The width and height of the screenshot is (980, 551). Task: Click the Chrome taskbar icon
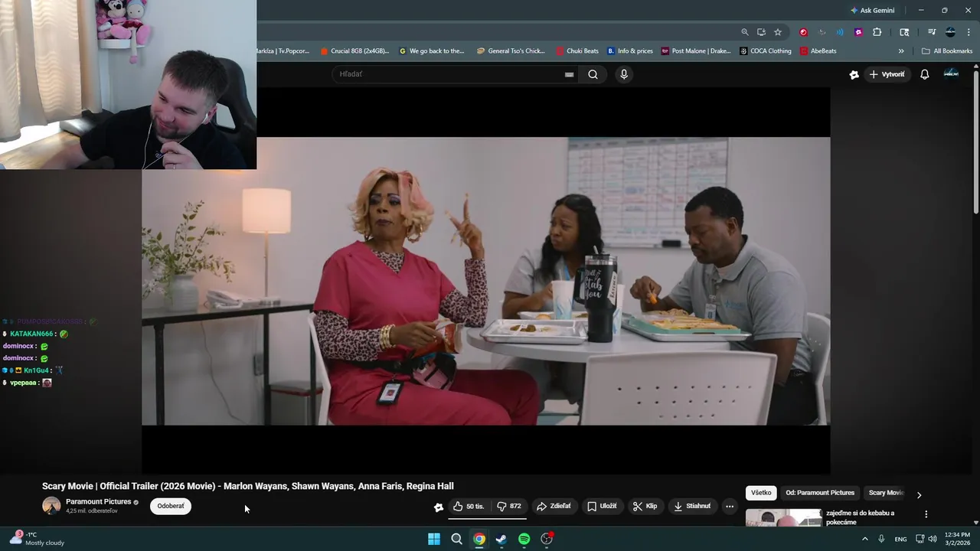(479, 539)
